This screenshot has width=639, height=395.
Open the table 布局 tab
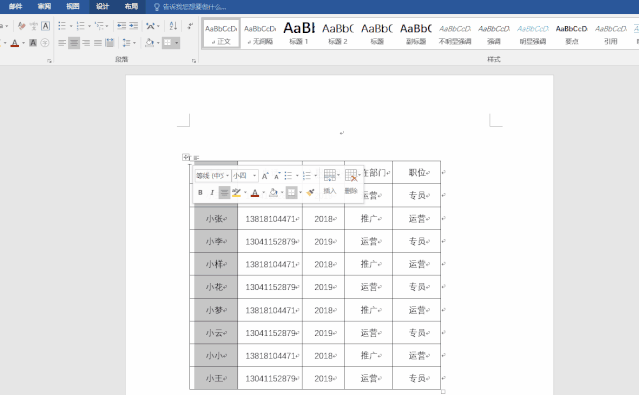pos(131,6)
